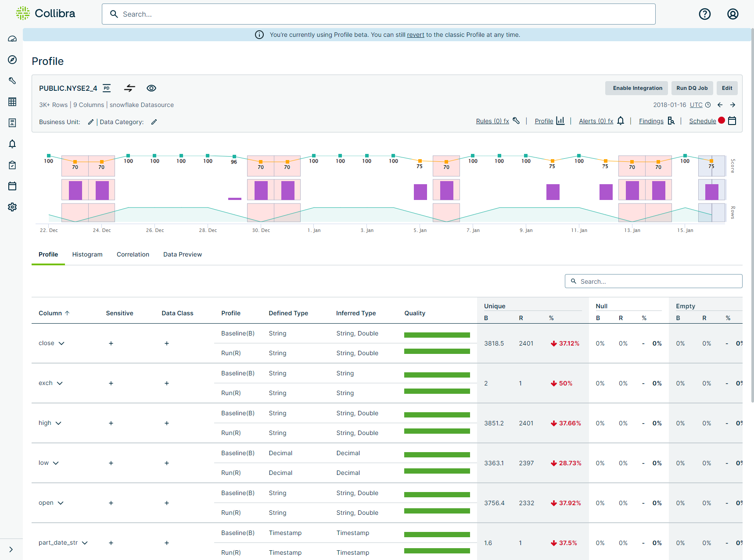Click the compass explorer icon in sidebar
This screenshot has height=560, width=754.
[x=12, y=60]
